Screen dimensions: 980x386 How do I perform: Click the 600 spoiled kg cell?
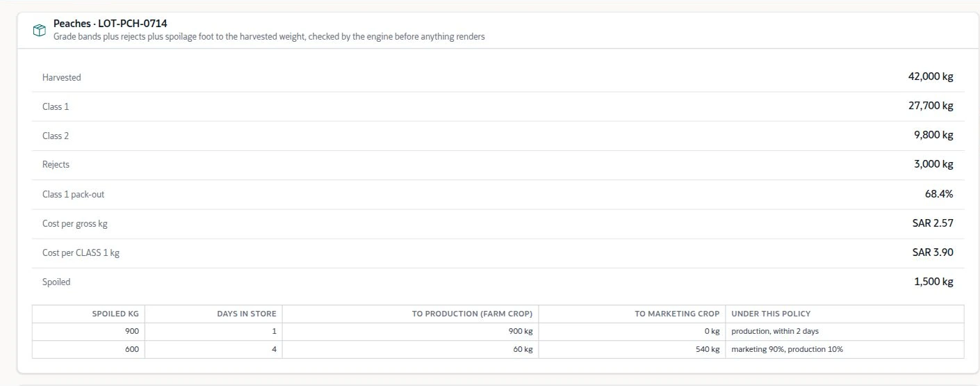pyautogui.click(x=89, y=350)
